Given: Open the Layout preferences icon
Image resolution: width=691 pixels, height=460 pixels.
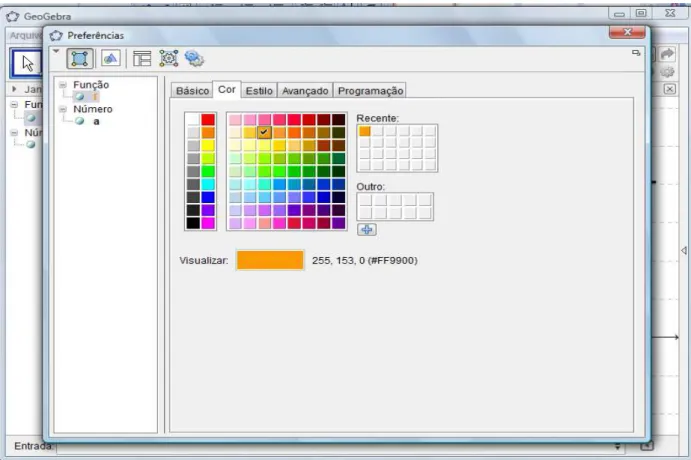Looking at the screenshot, I should [x=142, y=58].
